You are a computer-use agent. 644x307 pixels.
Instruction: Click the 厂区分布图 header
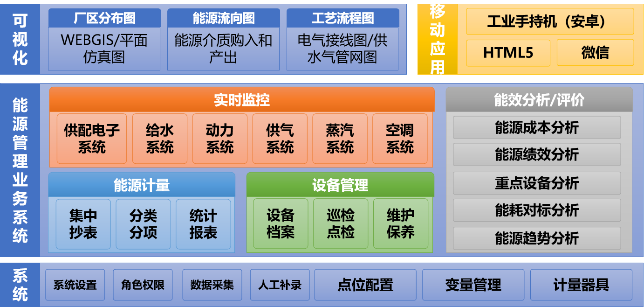point(104,18)
